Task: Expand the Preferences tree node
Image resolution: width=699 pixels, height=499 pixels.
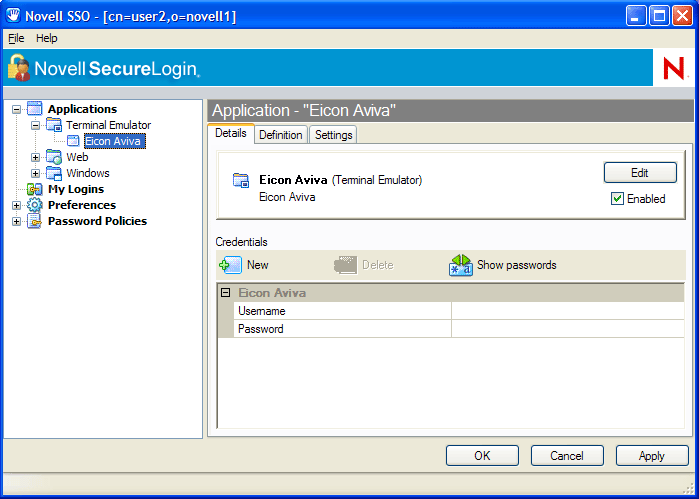Action: point(16,206)
